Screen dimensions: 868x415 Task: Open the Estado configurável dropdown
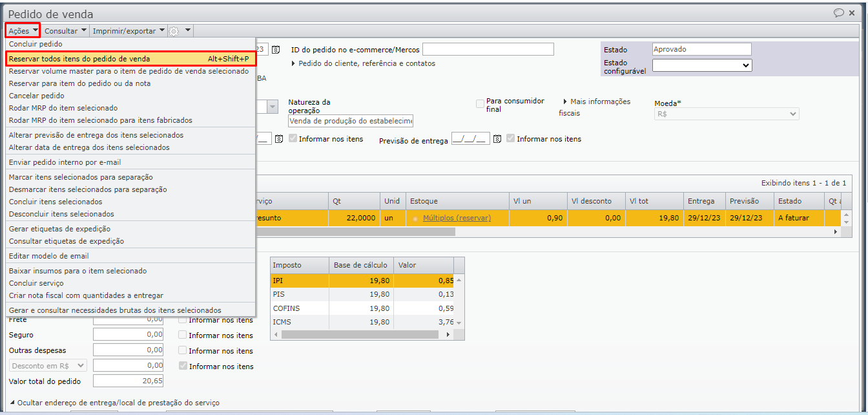701,65
